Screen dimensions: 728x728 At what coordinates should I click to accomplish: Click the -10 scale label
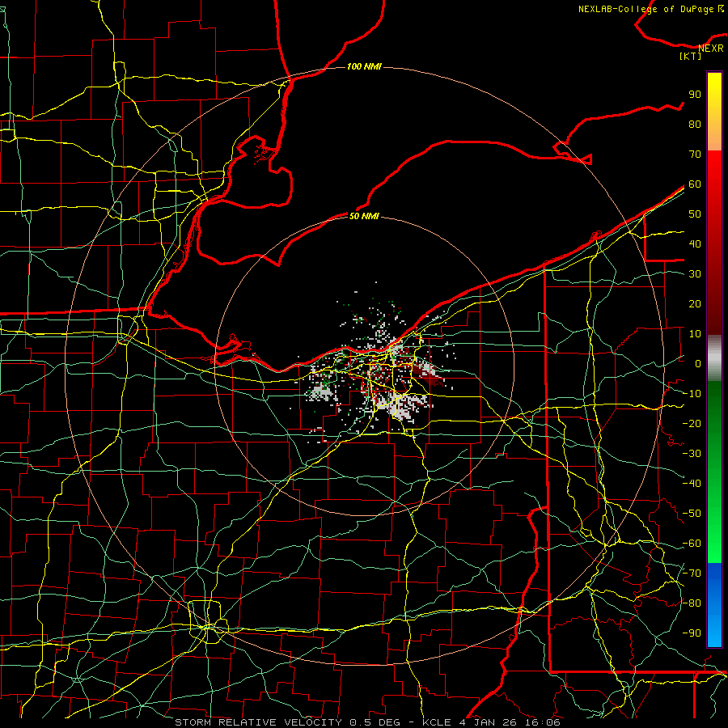[692, 394]
